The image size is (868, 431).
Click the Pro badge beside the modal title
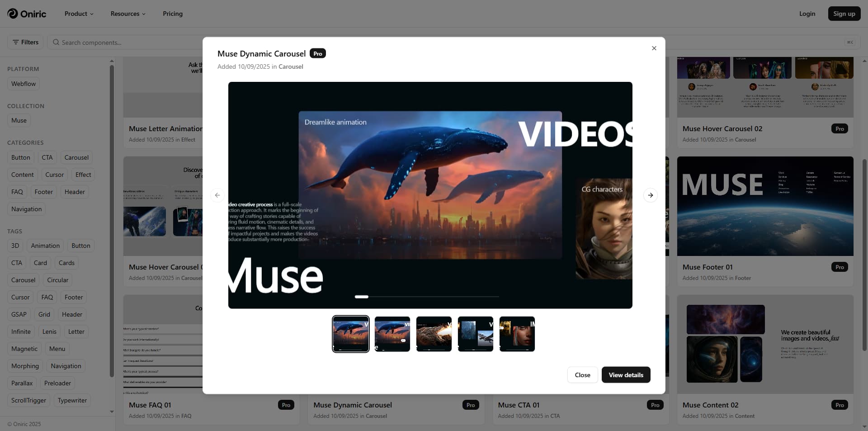(318, 53)
